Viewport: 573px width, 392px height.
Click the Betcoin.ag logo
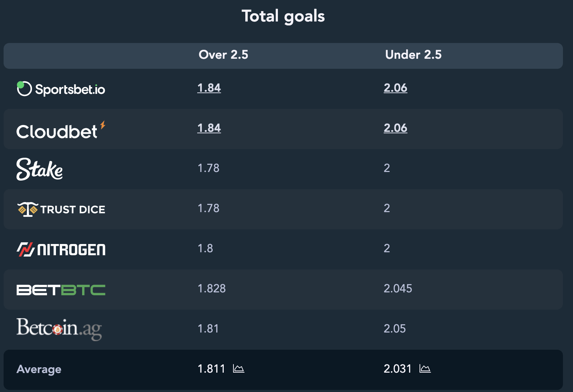(x=59, y=329)
